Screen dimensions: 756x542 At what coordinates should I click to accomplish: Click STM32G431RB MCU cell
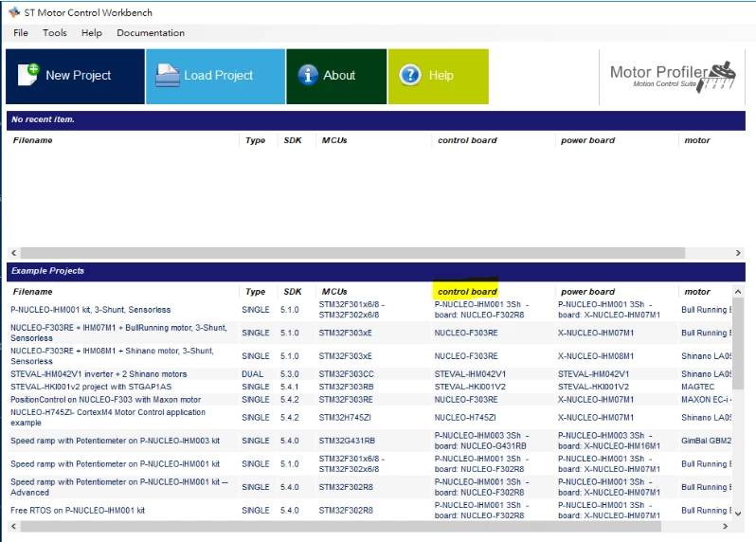347,441
